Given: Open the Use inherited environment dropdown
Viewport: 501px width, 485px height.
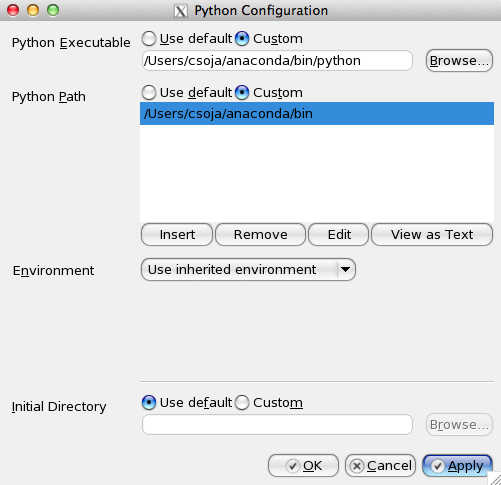Looking at the screenshot, I should [248, 269].
